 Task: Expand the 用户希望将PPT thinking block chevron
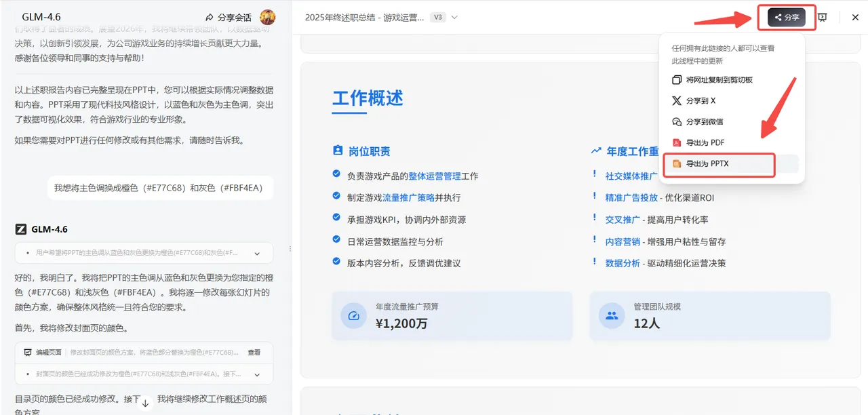(257, 253)
